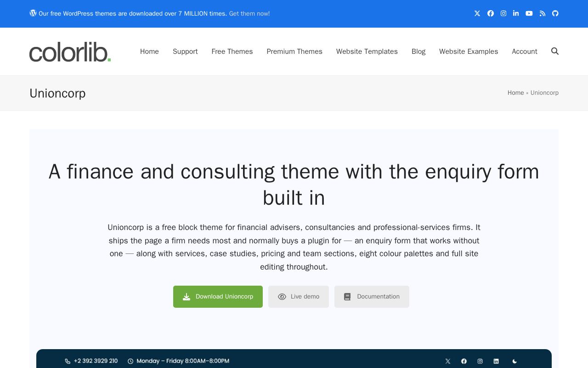Open Colorlib's YouTube channel icon
The width and height of the screenshot is (588, 368).
click(529, 13)
